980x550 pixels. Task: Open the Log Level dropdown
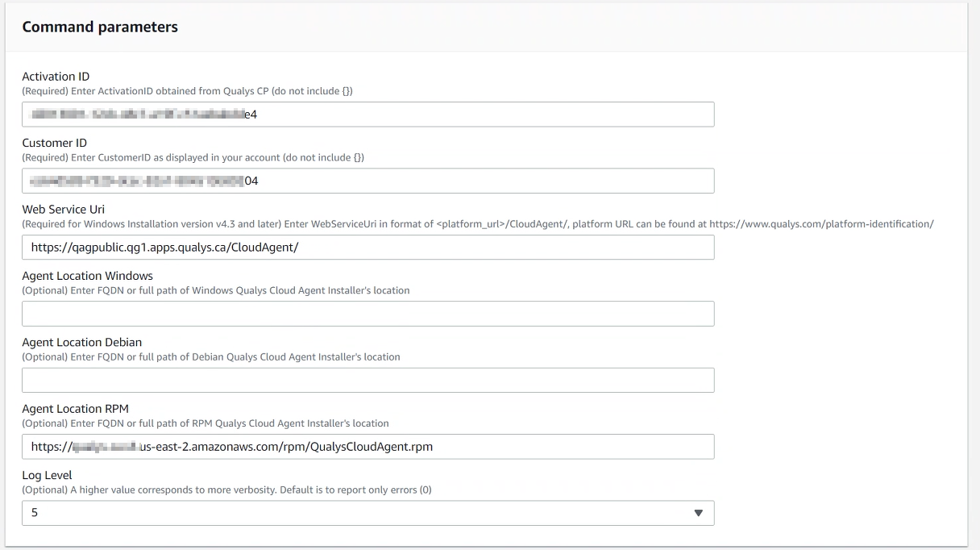point(367,513)
